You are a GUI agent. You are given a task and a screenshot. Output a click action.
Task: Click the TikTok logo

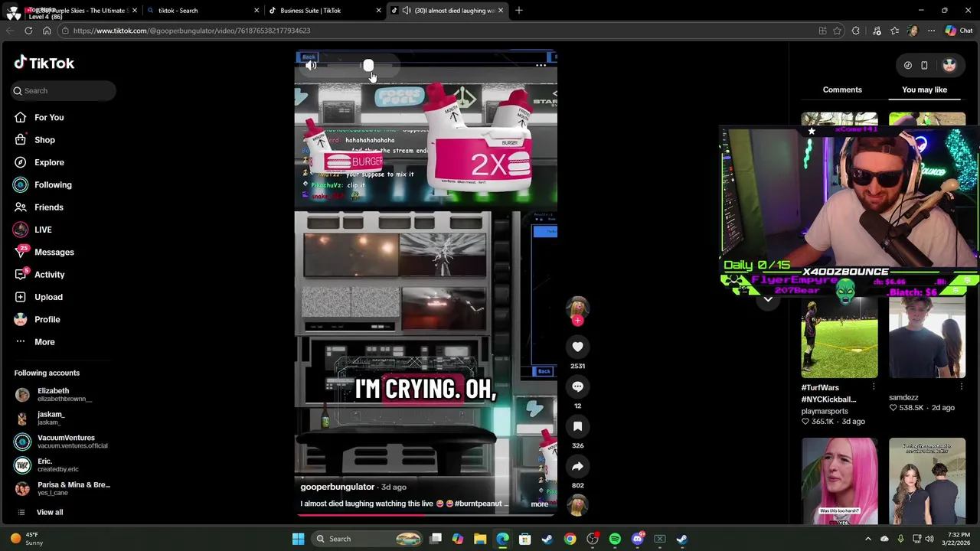[44, 64]
